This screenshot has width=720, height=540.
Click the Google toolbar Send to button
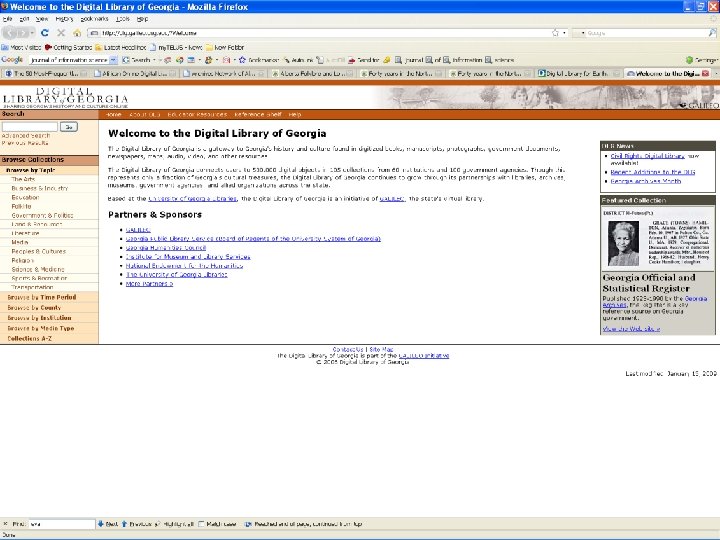coord(363,60)
